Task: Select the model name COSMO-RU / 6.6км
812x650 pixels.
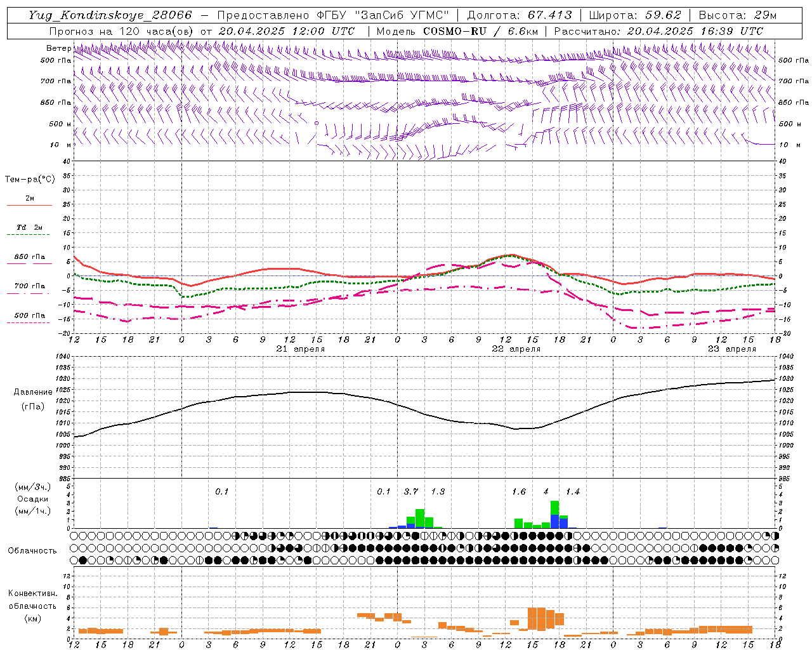Action: click(x=481, y=31)
